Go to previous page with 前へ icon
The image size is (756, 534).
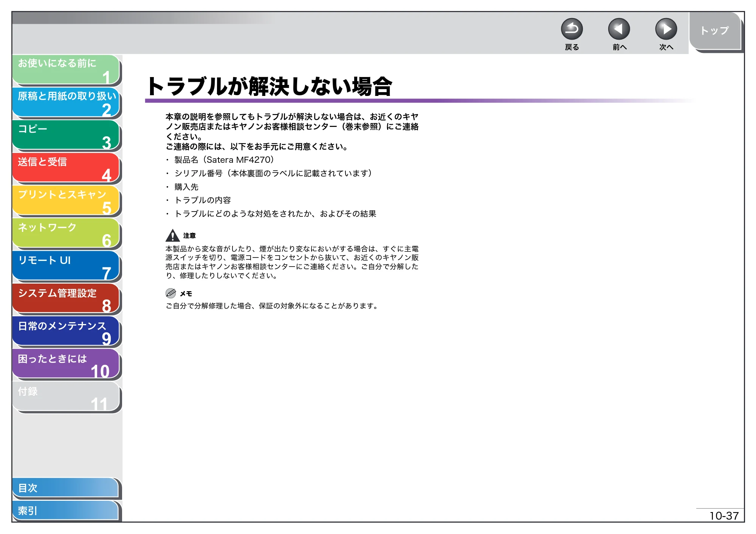(x=619, y=29)
